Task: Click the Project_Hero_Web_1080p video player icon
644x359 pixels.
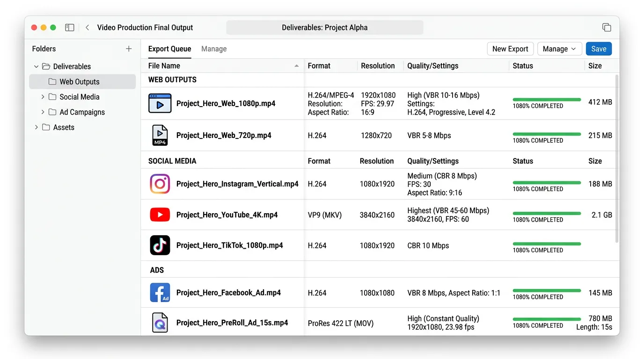Action: click(160, 103)
